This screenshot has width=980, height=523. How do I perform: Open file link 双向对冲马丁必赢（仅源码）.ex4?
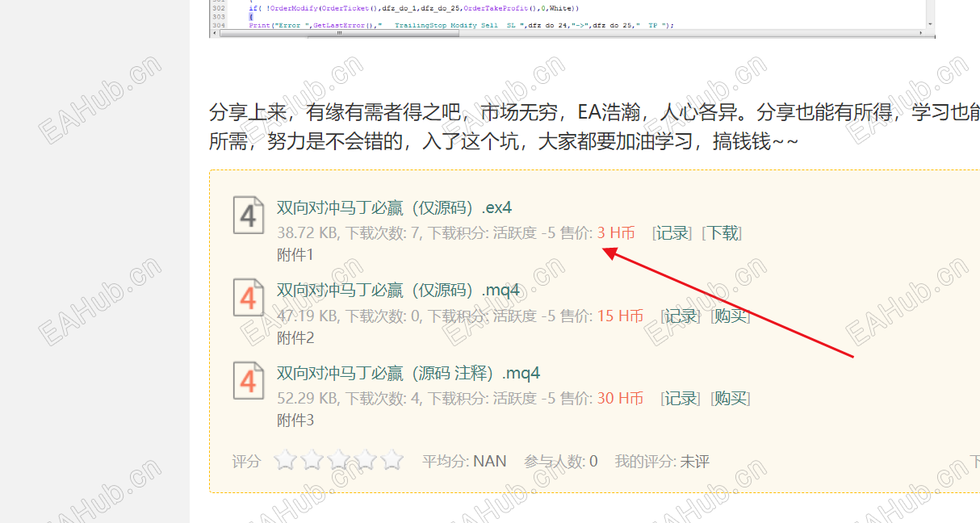point(395,207)
